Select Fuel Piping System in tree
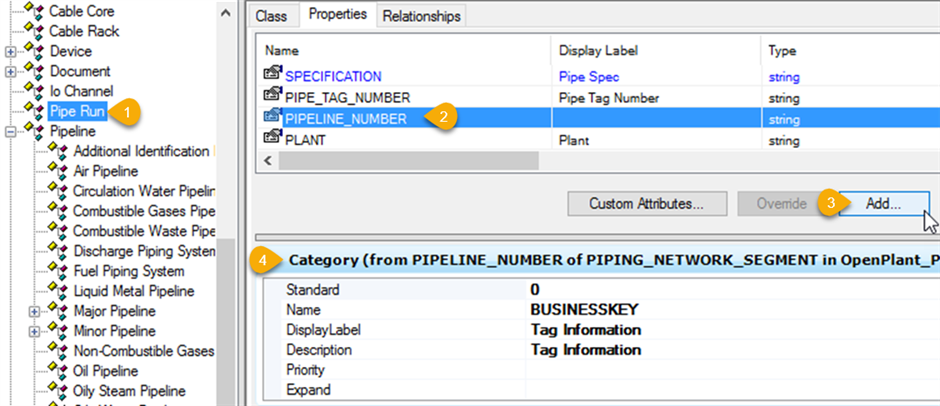The height and width of the screenshot is (406, 940). coord(128,271)
